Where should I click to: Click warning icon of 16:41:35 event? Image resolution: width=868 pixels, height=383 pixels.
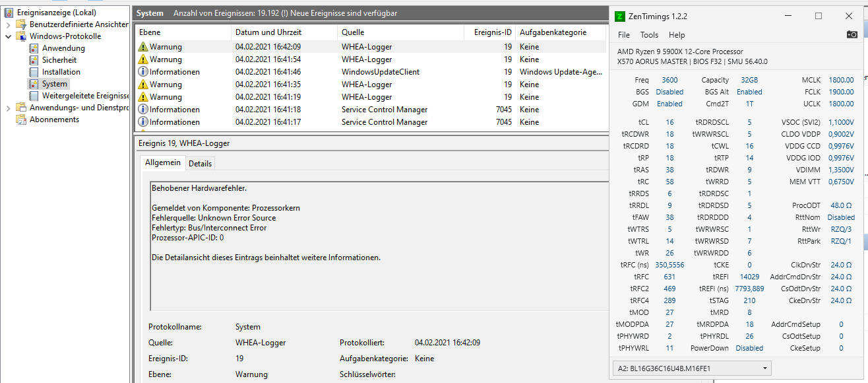(142, 85)
